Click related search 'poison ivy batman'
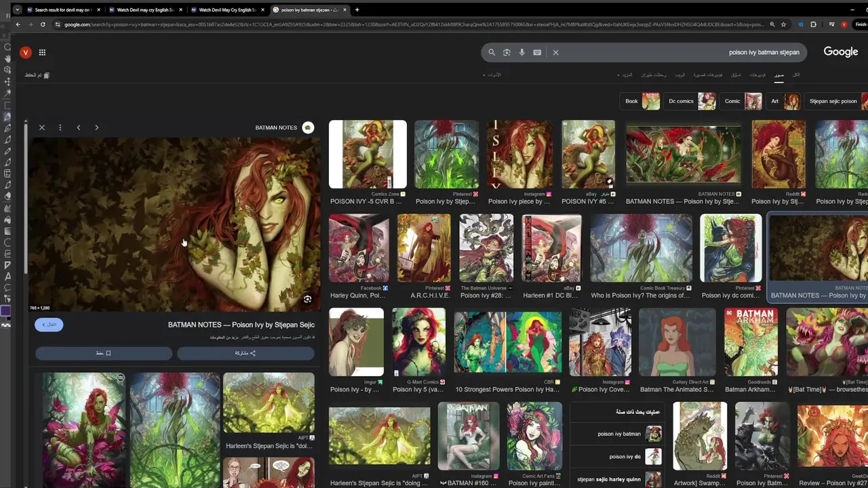Image resolution: width=868 pixels, height=488 pixels. point(617,434)
